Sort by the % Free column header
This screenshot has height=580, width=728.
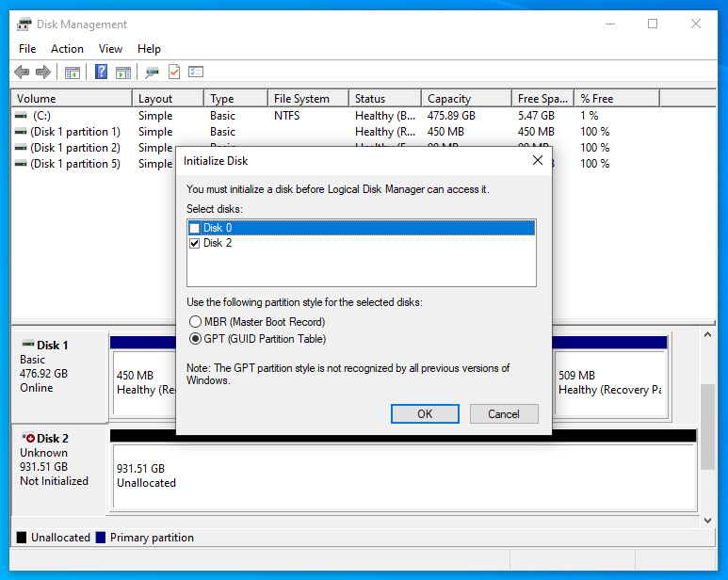pyautogui.click(x=617, y=99)
